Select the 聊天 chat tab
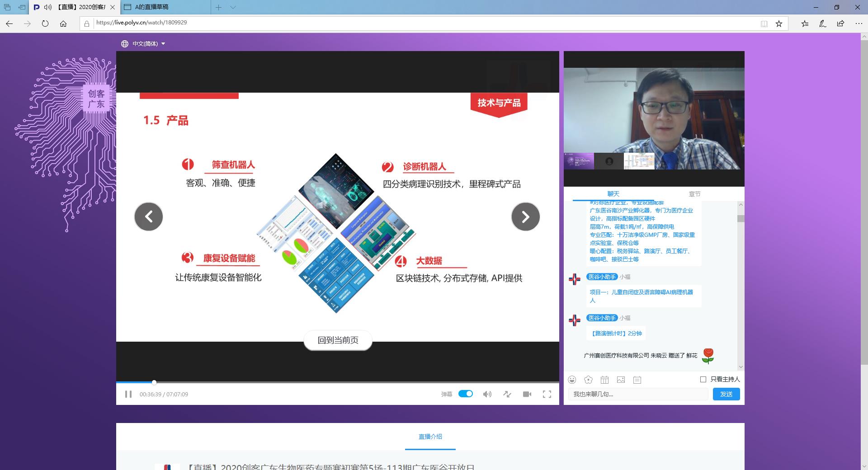The height and width of the screenshot is (470, 868). click(613, 193)
